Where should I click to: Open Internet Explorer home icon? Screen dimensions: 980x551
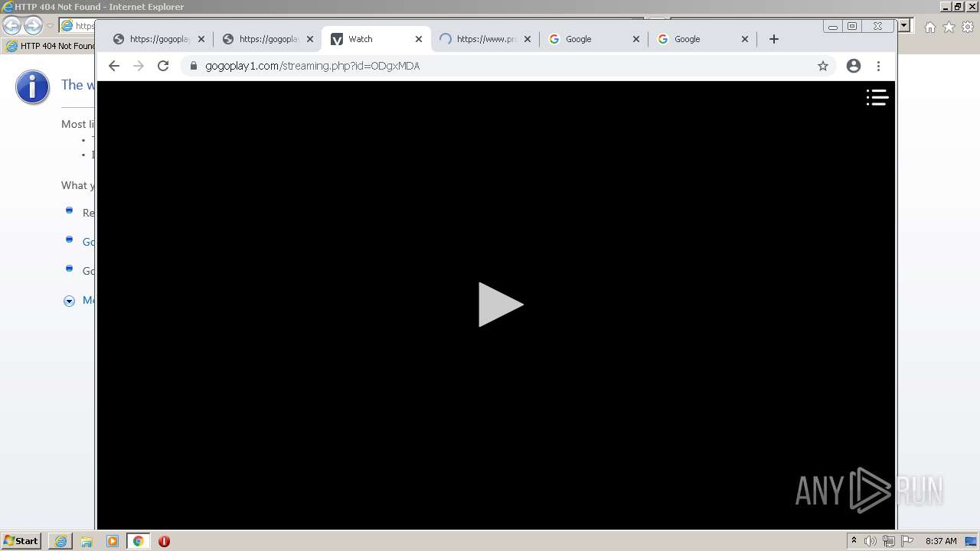(x=929, y=27)
